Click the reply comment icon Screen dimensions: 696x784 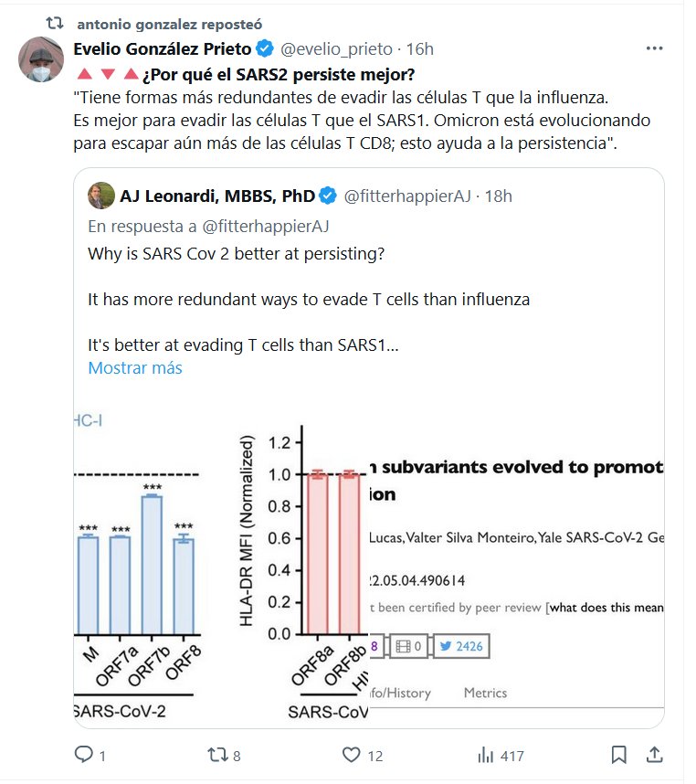pyautogui.click(x=84, y=756)
